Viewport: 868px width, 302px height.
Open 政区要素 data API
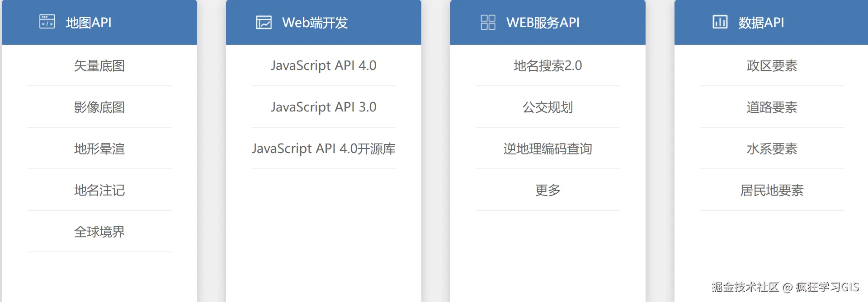tap(772, 66)
